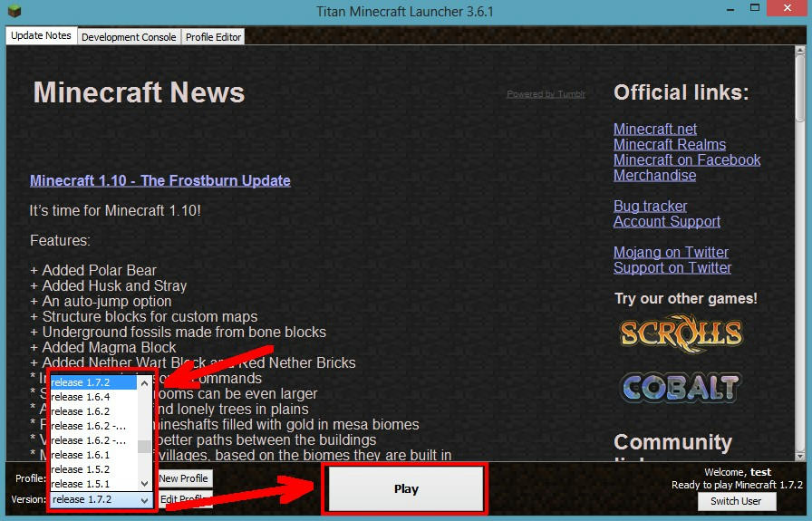Click the 'Official links:' heading
The width and height of the screenshot is (812, 521).
click(x=681, y=92)
